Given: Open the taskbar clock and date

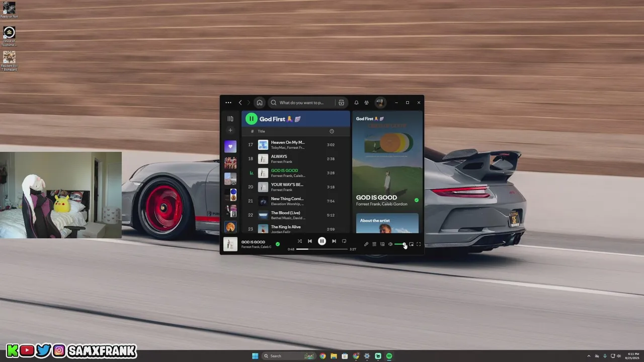Looking at the screenshot, I should (x=633, y=356).
